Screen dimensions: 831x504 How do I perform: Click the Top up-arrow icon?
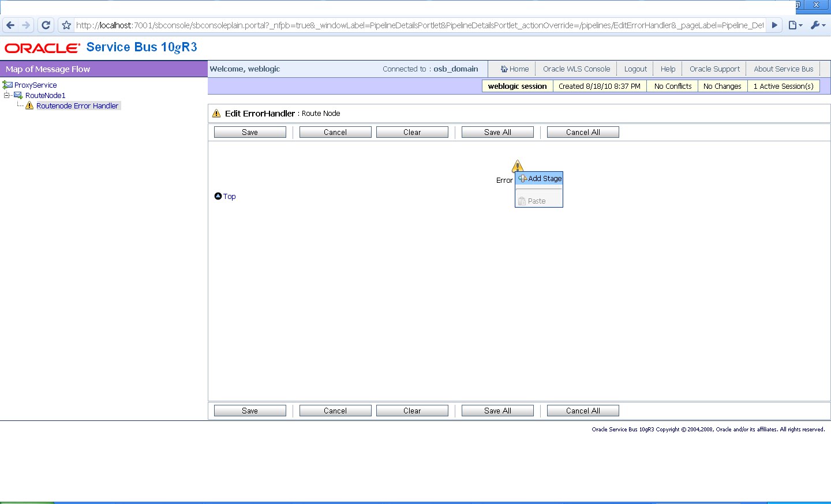pyautogui.click(x=218, y=196)
